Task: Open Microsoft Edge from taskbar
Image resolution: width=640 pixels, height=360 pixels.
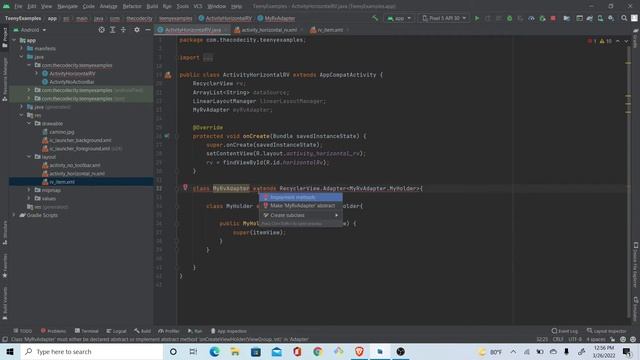Action: click(x=214, y=351)
